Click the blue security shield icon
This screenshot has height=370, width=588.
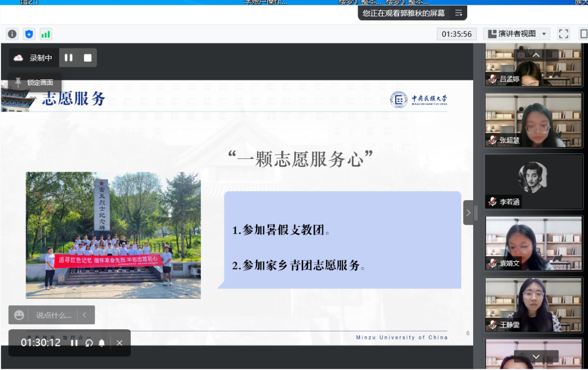[29, 34]
